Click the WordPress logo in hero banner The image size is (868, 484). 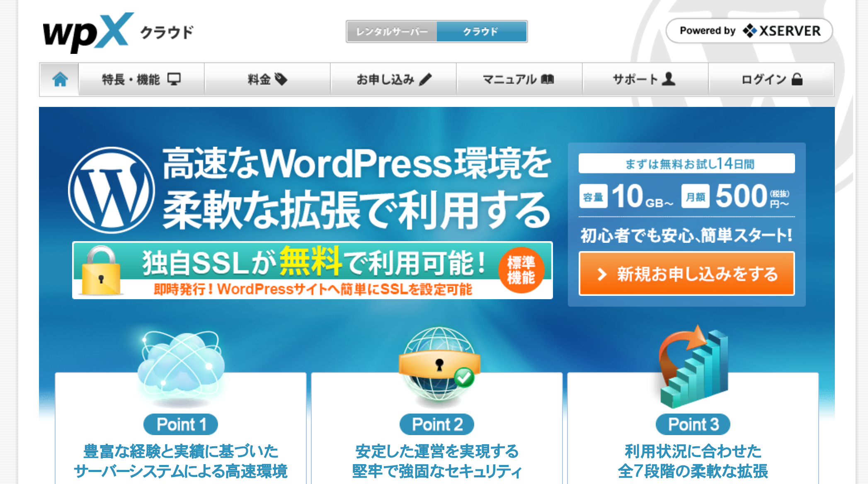coord(112,190)
